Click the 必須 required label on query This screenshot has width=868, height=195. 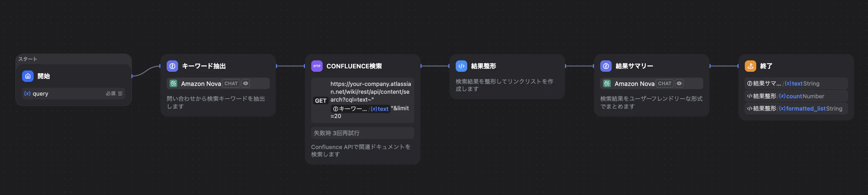[111, 94]
